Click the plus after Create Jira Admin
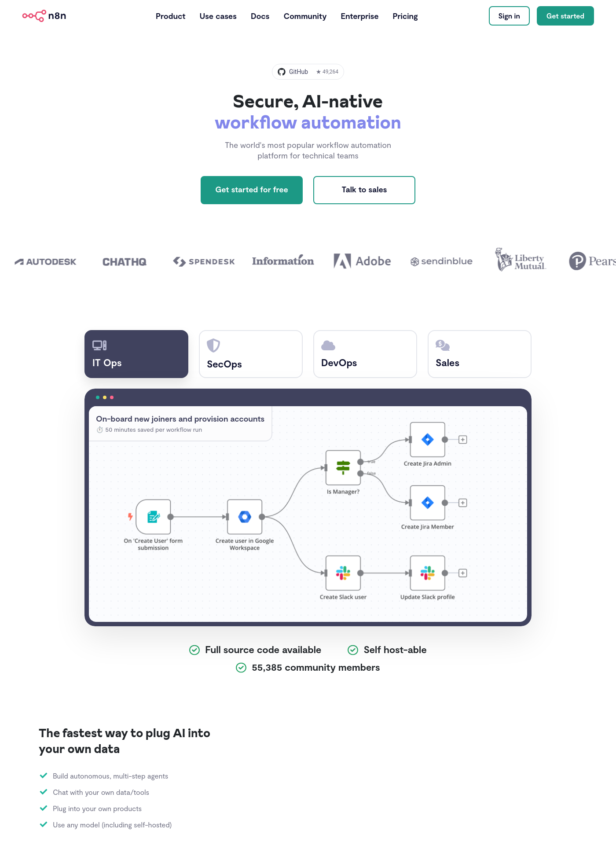 pyautogui.click(x=463, y=439)
